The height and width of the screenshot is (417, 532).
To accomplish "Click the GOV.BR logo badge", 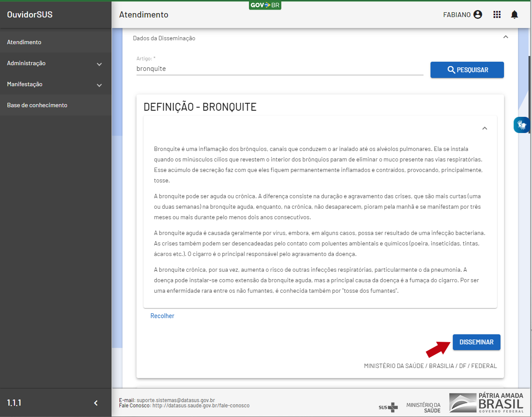I will tap(265, 5).
